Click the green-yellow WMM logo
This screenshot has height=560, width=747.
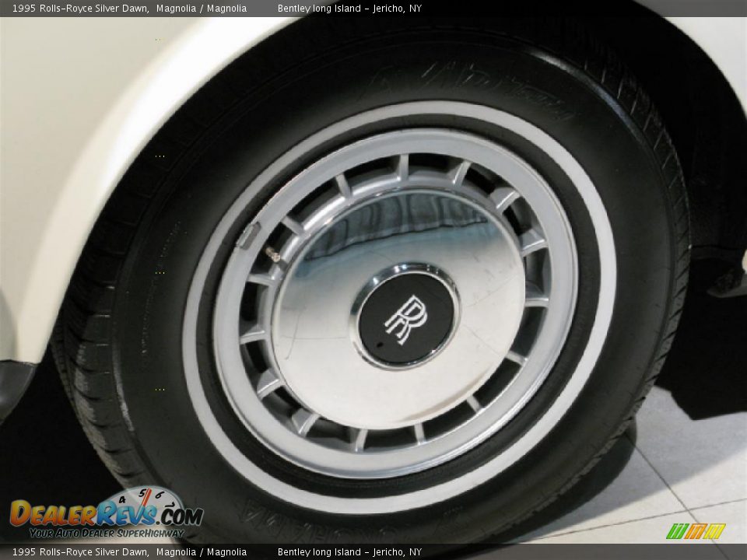tap(696, 531)
